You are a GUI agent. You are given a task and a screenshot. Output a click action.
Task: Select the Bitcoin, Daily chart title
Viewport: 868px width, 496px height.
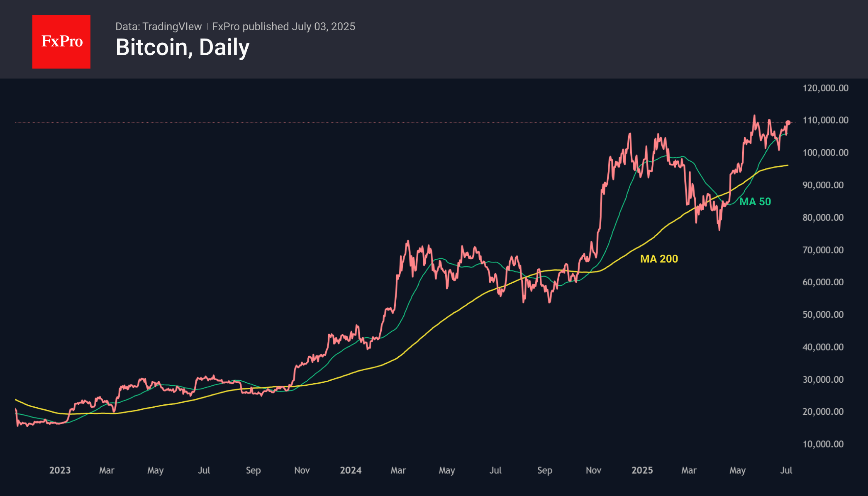[183, 47]
